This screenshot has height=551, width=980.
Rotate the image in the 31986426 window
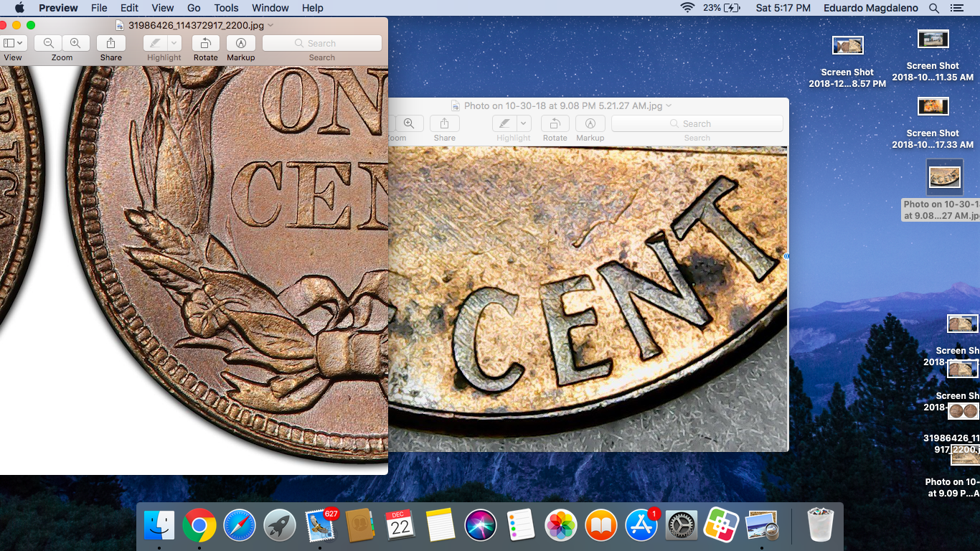205,43
